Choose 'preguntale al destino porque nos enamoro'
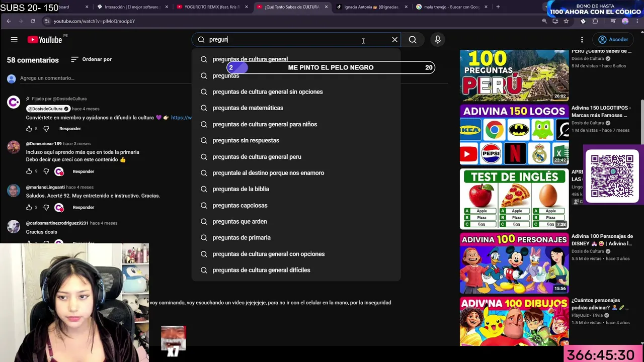This screenshot has width=644, height=362. [296, 172]
